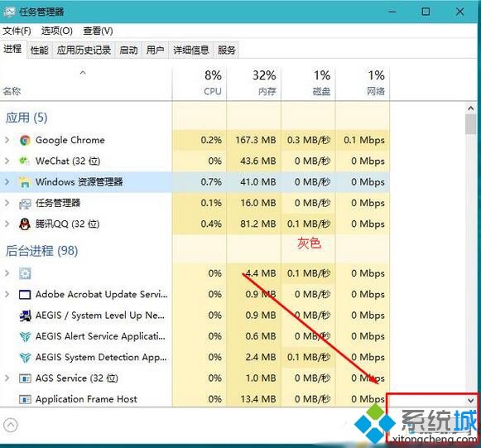
Task: Collapse details with the bottom-left circle arrow
Action: [11, 426]
